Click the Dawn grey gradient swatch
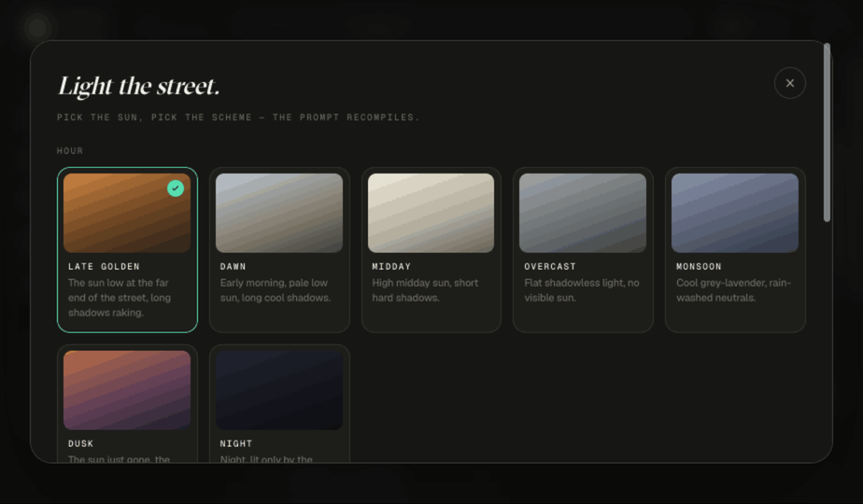The height and width of the screenshot is (504, 863). [x=279, y=213]
